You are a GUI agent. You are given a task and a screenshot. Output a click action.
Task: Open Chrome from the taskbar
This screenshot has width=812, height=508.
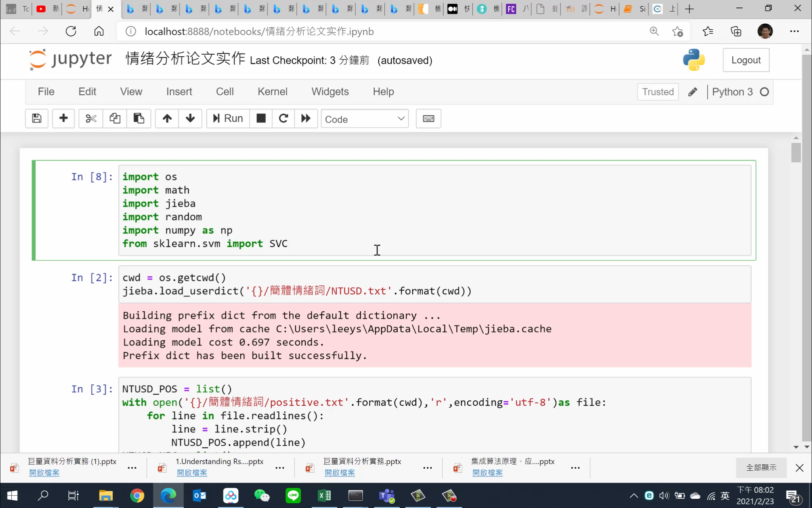tap(137, 495)
